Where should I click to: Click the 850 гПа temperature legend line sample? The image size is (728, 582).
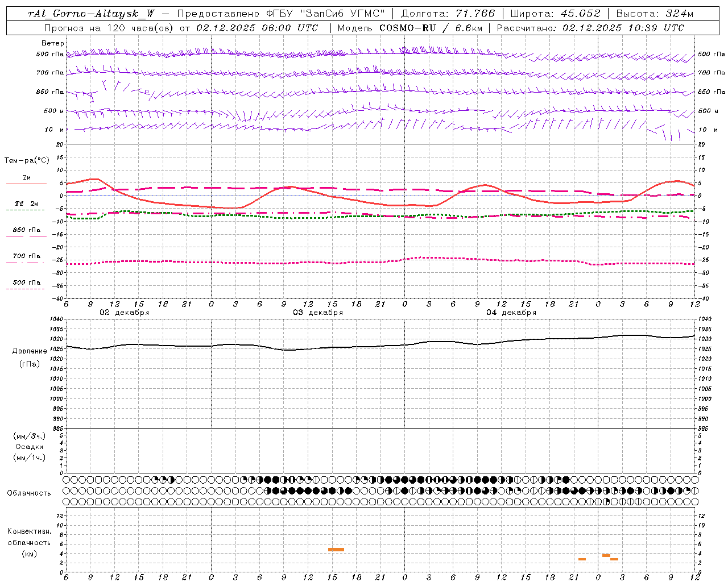pyautogui.click(x=26, y=235)
